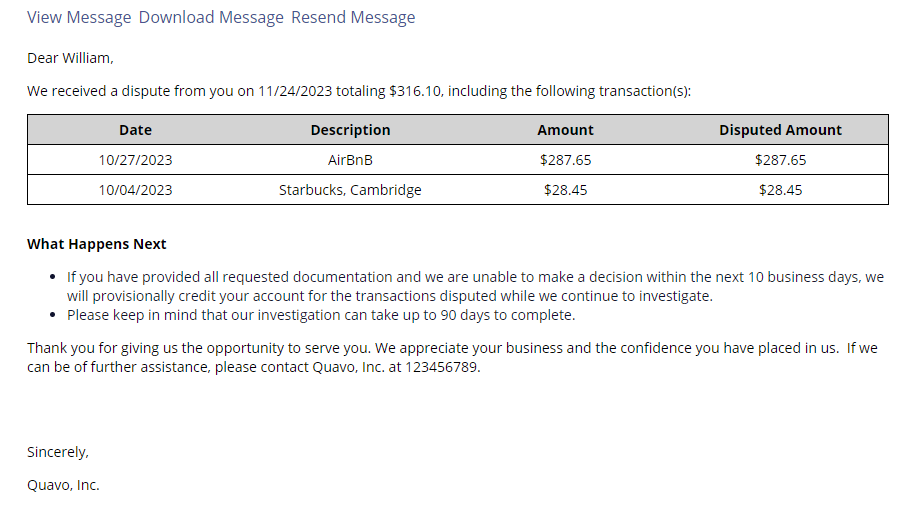Click the 10/27/2023 date cell
This screenshot has height=509, width=910.
135,160
